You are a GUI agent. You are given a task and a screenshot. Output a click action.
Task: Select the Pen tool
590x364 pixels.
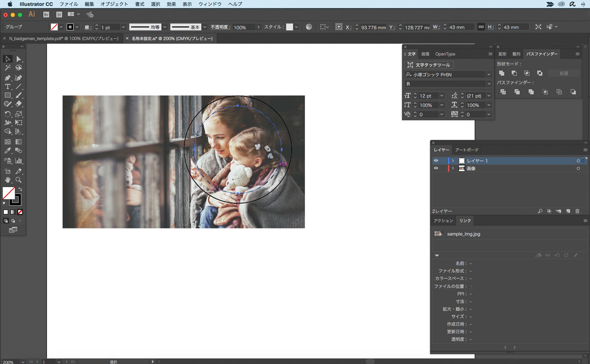(8, 78)
